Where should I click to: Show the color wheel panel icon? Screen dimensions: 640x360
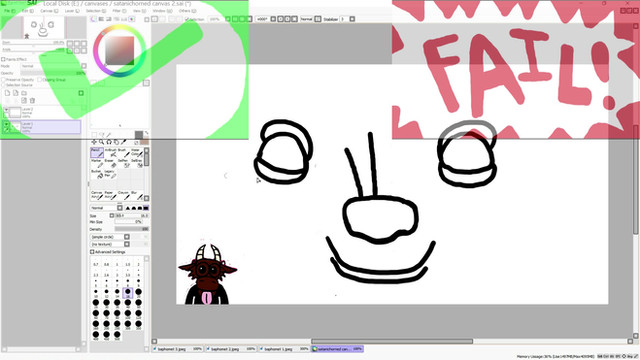pos(93,19)
